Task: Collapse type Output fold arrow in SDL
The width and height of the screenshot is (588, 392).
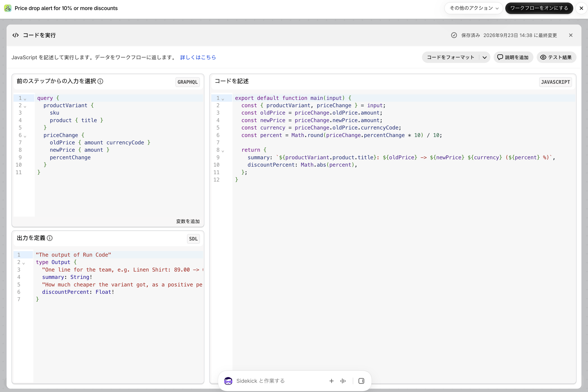Action: click(24, 263)
